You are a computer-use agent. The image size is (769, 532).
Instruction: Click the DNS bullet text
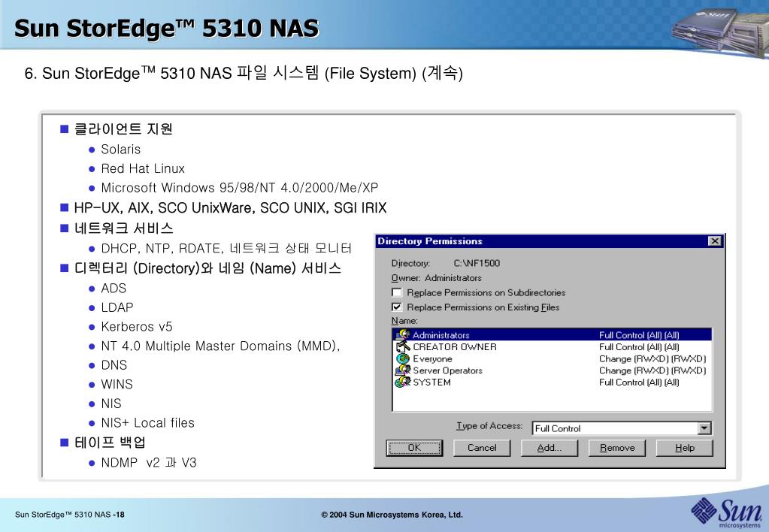click(114, 364)
